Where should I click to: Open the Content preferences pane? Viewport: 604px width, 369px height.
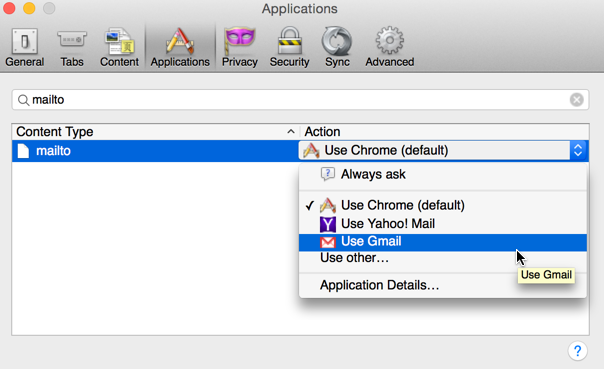(x=119, y=48)
